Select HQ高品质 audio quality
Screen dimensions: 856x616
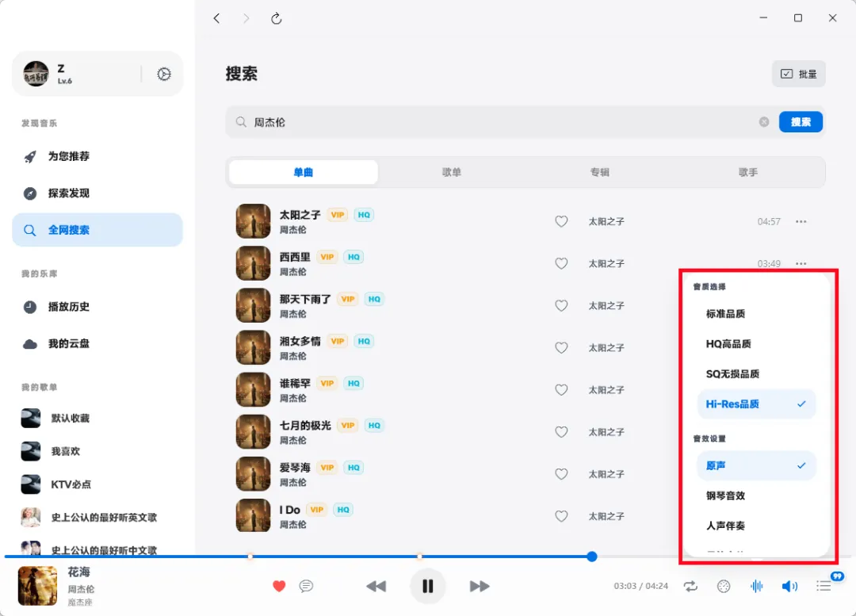pyautogui.click(x=756, y=344)
